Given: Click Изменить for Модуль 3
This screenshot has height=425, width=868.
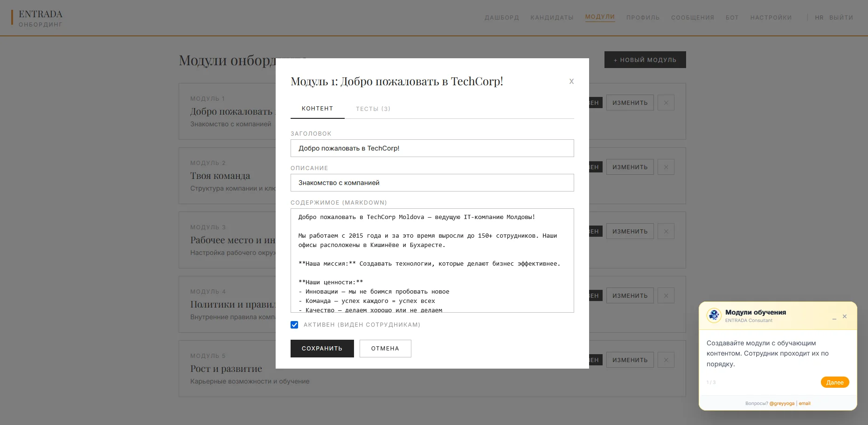Looking at the screenshot, I should point(630,231).
